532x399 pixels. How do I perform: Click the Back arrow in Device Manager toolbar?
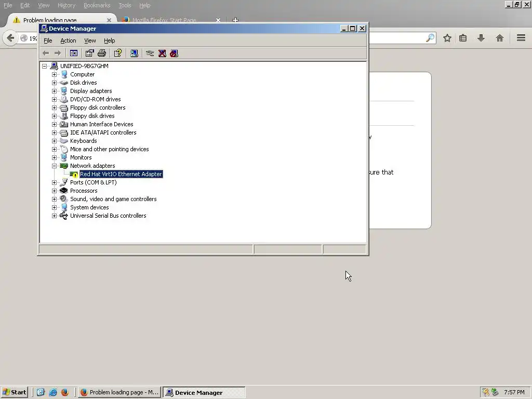click(x=46, y=54)
